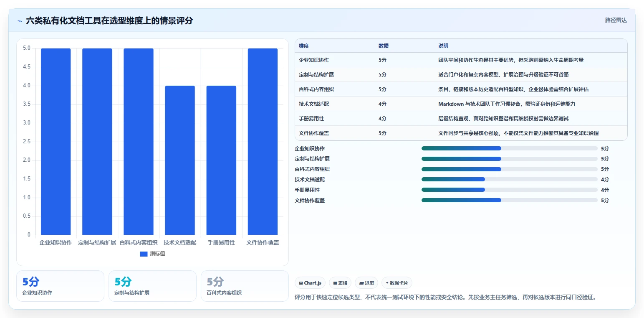644x318 pixels.
Task: Click the 企业知识协作 bar in chart
Action: [56, 142]
